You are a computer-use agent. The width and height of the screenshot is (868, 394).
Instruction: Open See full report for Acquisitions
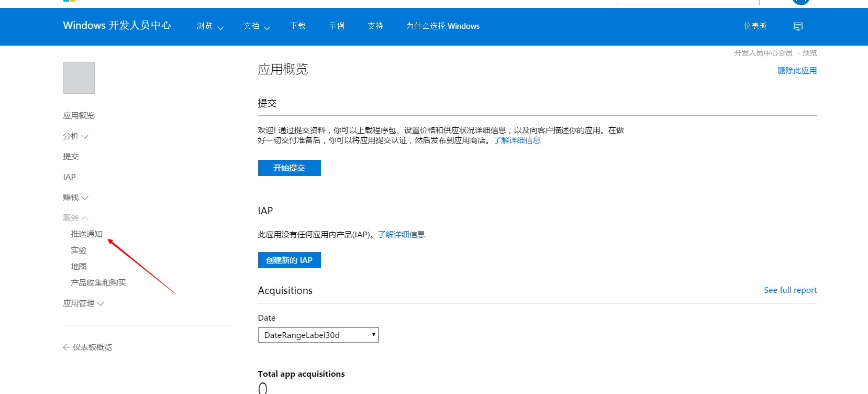click(791, 290)
